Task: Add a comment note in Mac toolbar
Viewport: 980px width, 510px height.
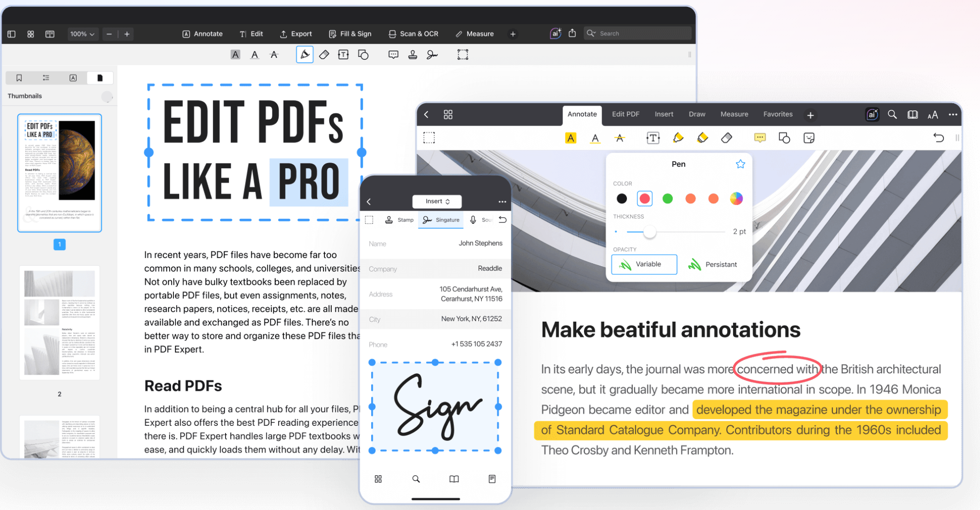Action: point(394,55)
